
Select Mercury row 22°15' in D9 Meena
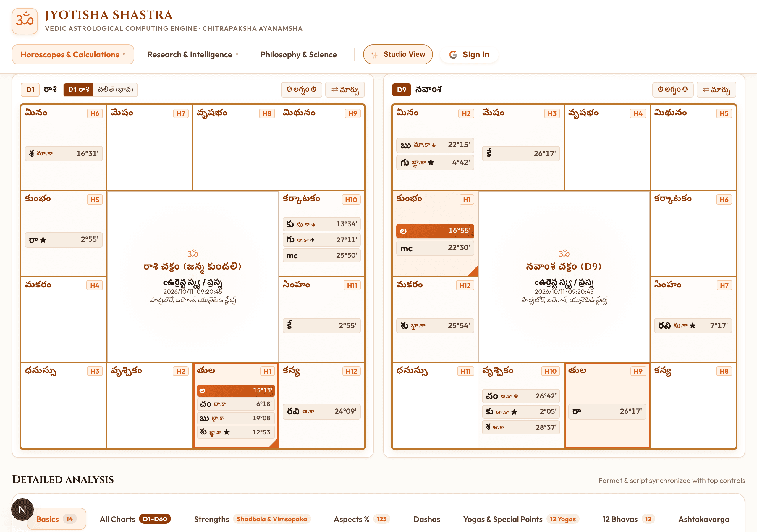[435, 145]
